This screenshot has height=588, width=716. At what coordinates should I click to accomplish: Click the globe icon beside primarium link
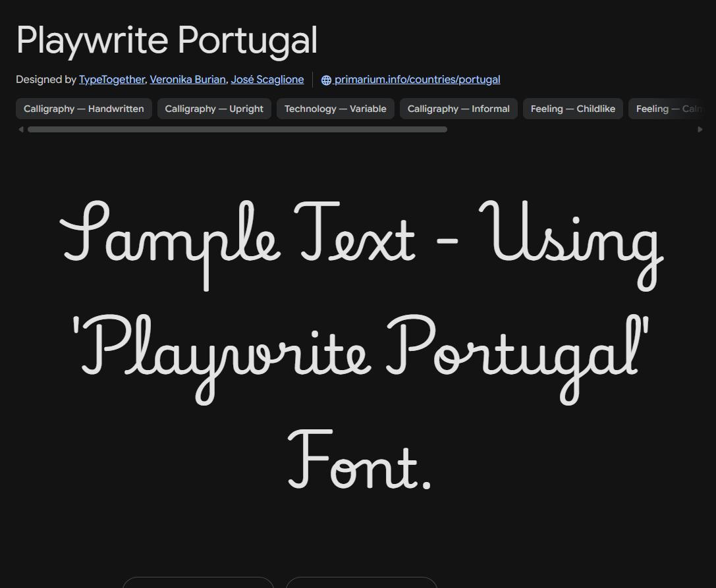point(326,80)
